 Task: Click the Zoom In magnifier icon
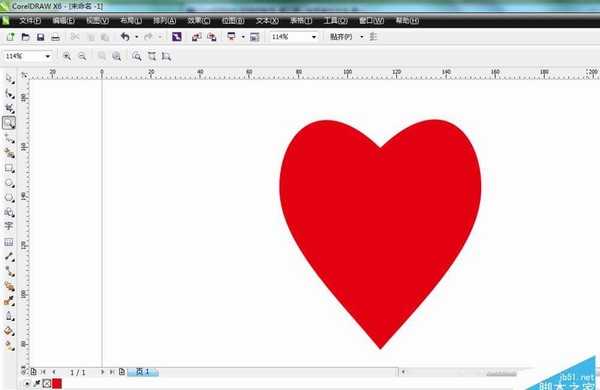67,56
